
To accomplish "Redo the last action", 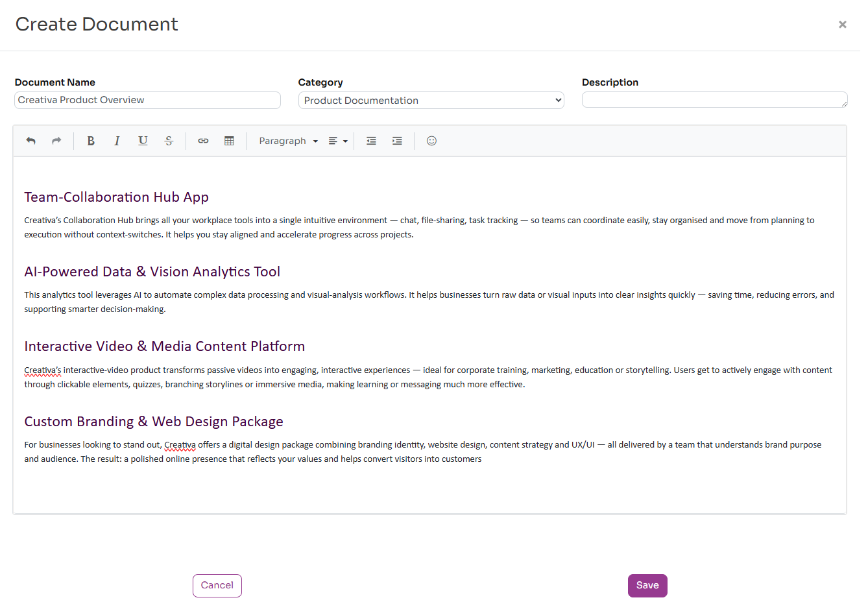I will click(56, 141).
